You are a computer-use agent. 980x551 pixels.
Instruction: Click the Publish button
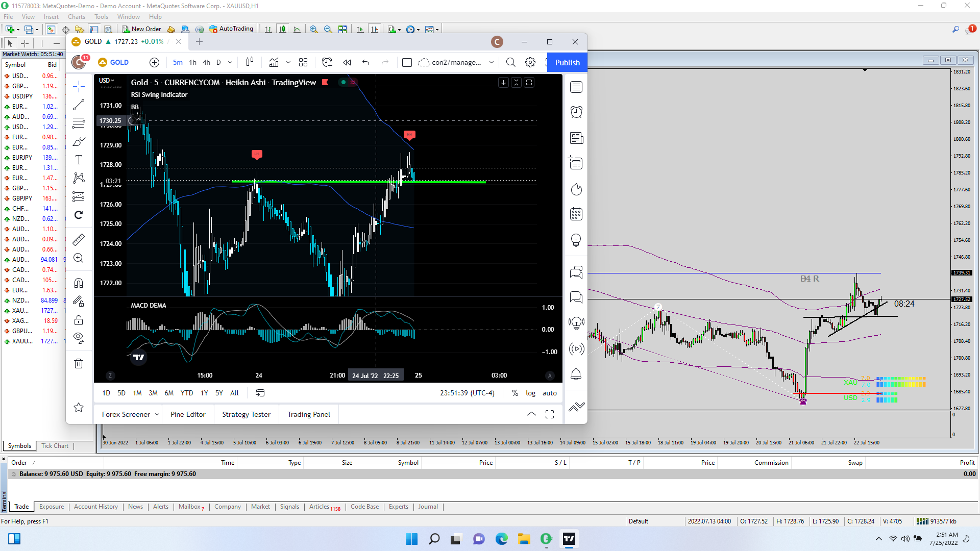[x=567, y=62]
